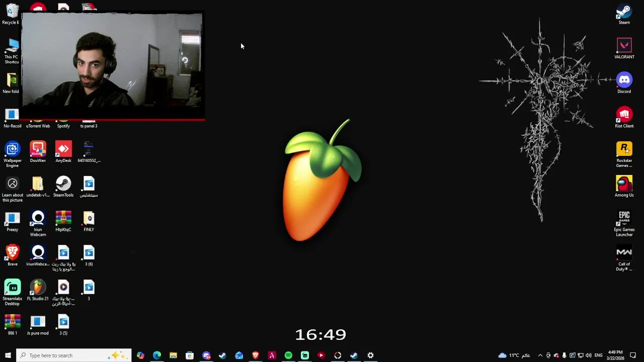The width and height of the screenshot is (644, 362).
Task: Click the webcam overlay thumbnail
Action: (x=112, y=66)
